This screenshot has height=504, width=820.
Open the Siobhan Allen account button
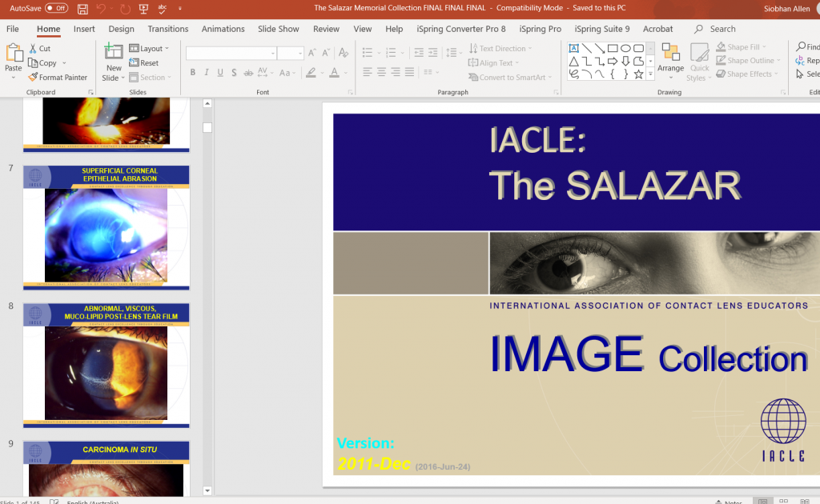click(x=786, y=8)
